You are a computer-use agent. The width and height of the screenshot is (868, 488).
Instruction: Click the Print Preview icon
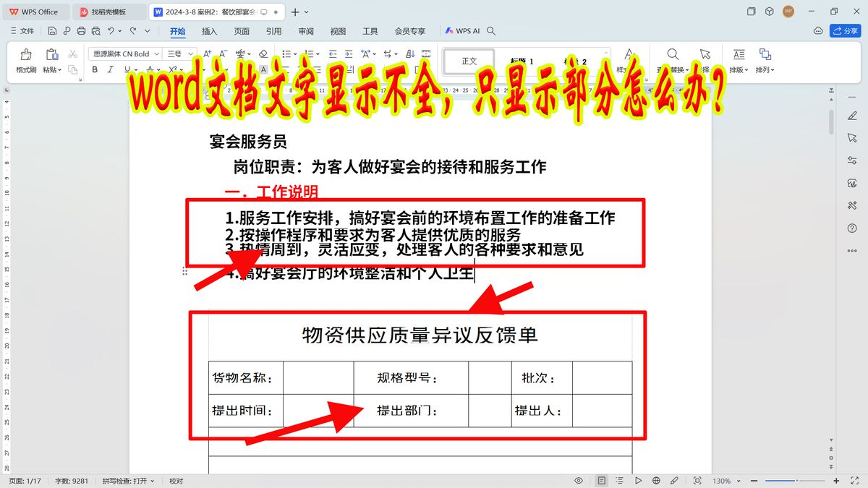(x=95, y=31)
